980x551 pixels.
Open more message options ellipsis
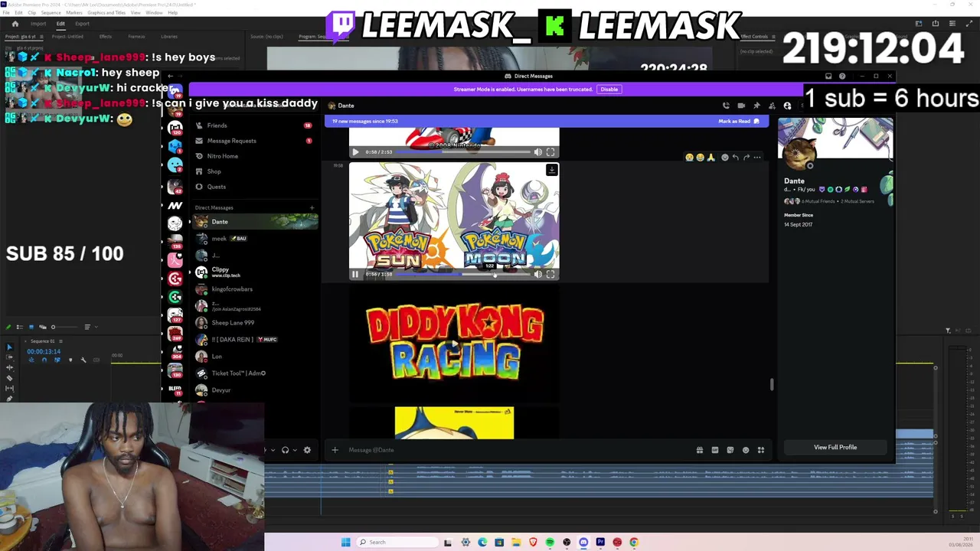[x=757, y=158]
